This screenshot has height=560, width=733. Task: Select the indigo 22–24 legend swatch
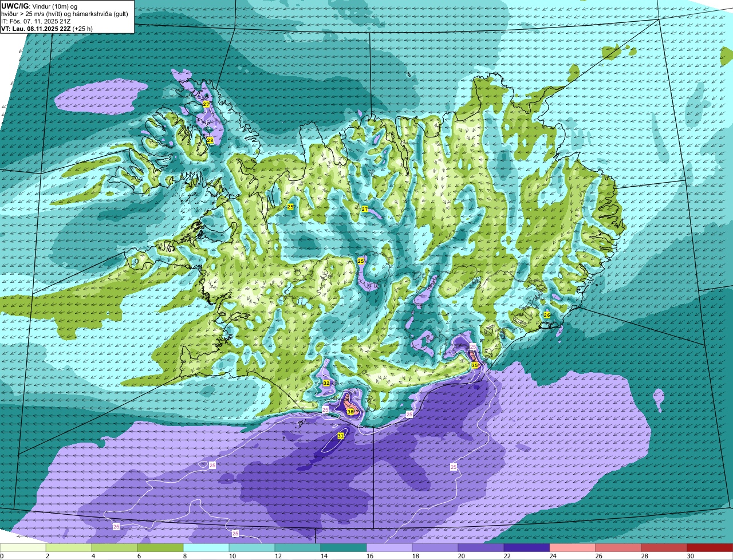click(527, 548)
